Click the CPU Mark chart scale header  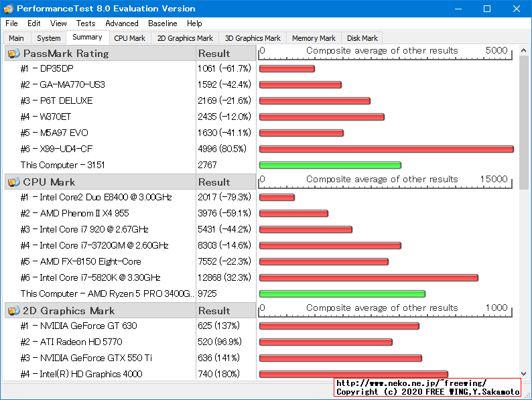pyautogui.click(x=385, y=182)
